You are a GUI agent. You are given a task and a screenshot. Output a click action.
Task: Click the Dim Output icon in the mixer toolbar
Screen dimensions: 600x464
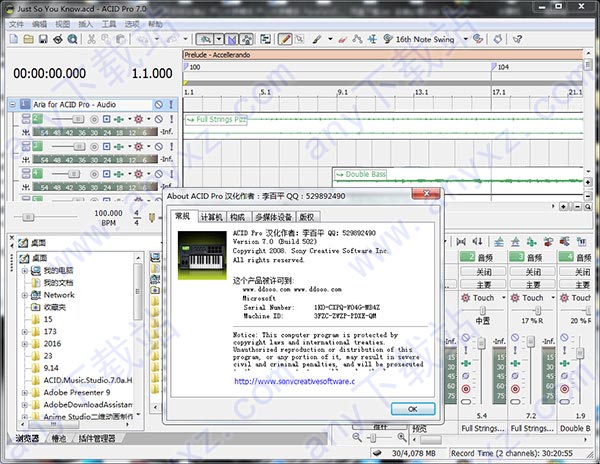coord(478,242)
